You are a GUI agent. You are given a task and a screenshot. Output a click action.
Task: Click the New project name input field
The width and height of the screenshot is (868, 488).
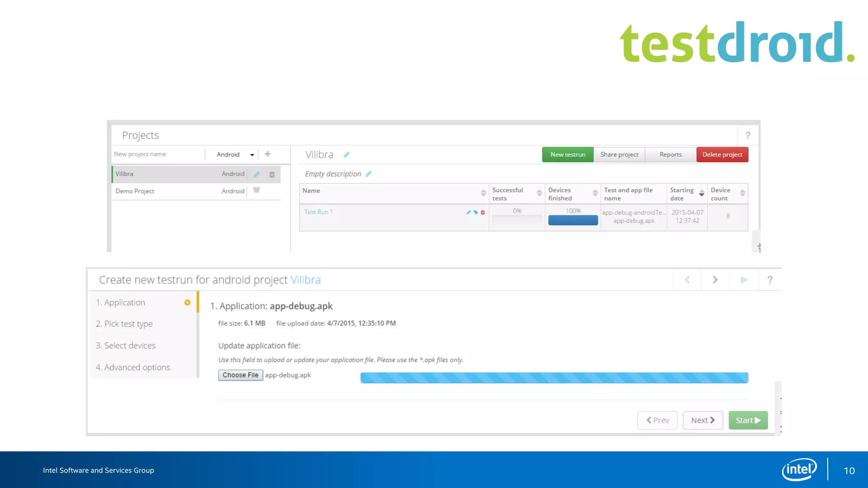click(x=158, y=154)
